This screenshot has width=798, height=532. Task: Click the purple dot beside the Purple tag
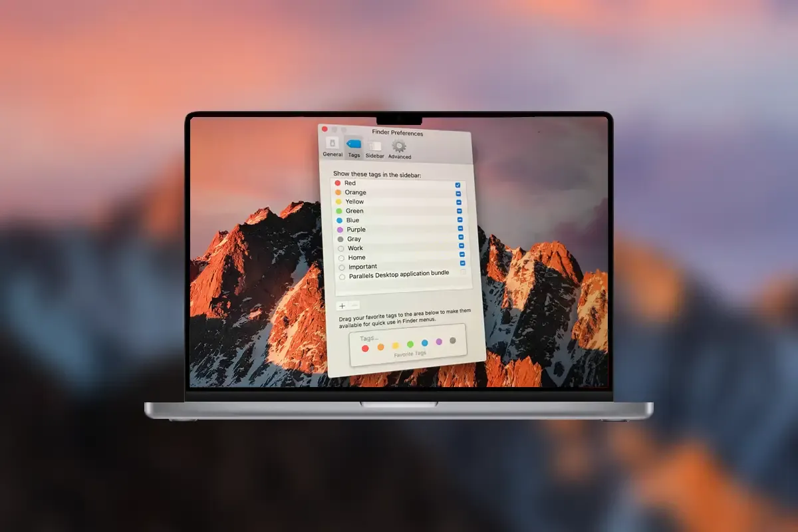click(x=340, y=229)
